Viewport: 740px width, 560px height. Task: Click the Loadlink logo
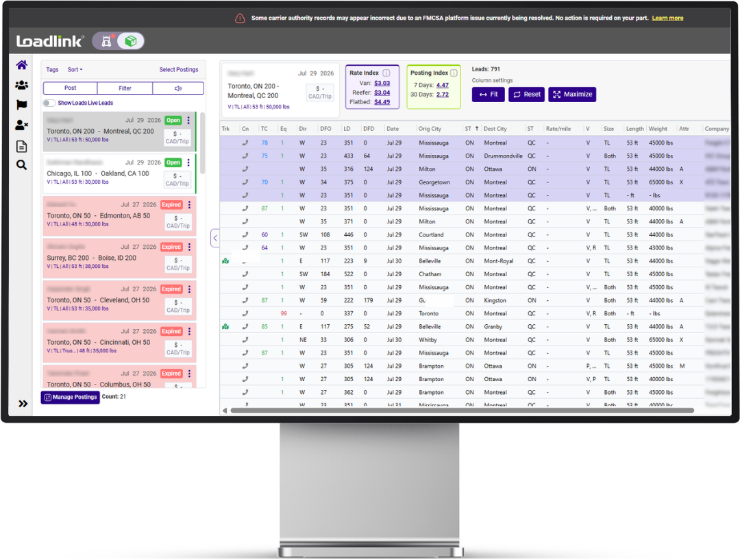point(51,41)
